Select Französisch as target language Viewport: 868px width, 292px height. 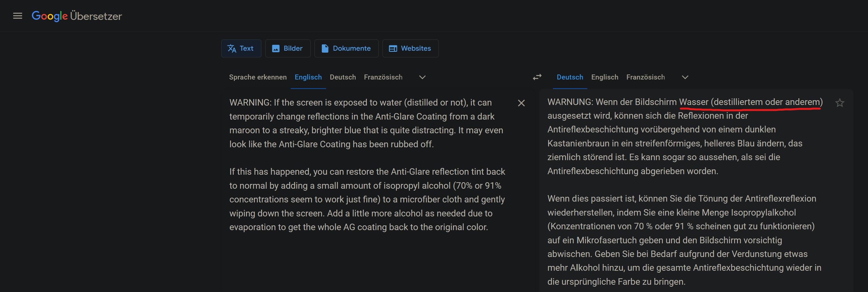[645, 77]
